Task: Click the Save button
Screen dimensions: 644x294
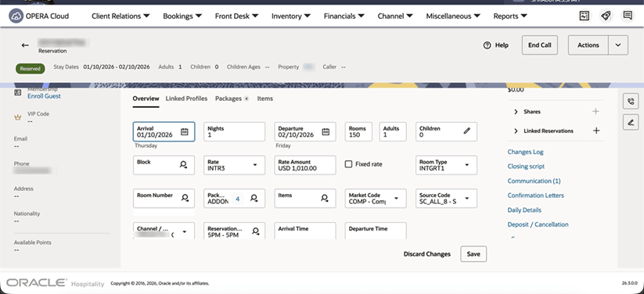Action: coord(473,254)
